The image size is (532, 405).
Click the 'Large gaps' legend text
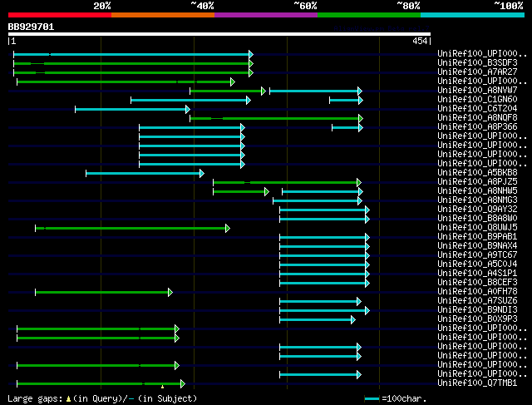pos(35,398)
